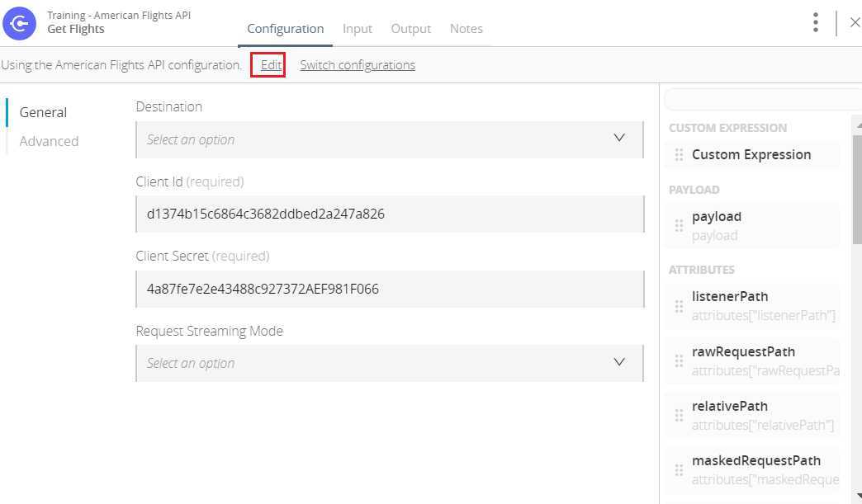Grab the relativePath drag handle
This screenshot has width=862, height=504.
(679, 416)
